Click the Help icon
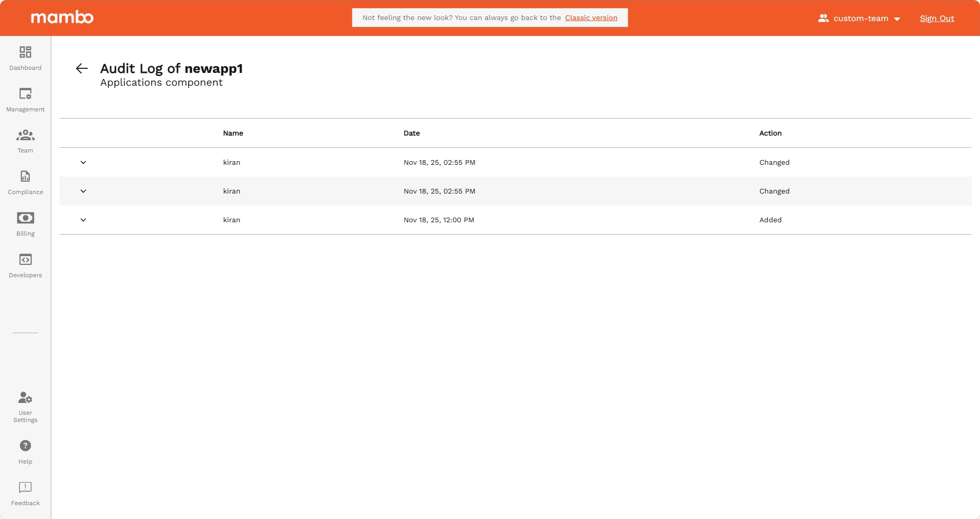The image size is (980, 519). point(25,446)
